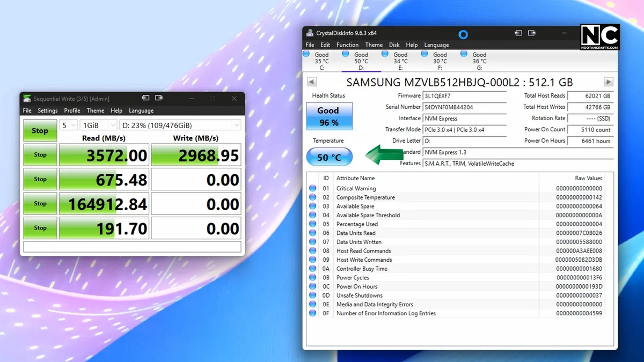Open CrystalDiskMark File menu
Screen dimensions: 644x362
(x=27, y=110)
